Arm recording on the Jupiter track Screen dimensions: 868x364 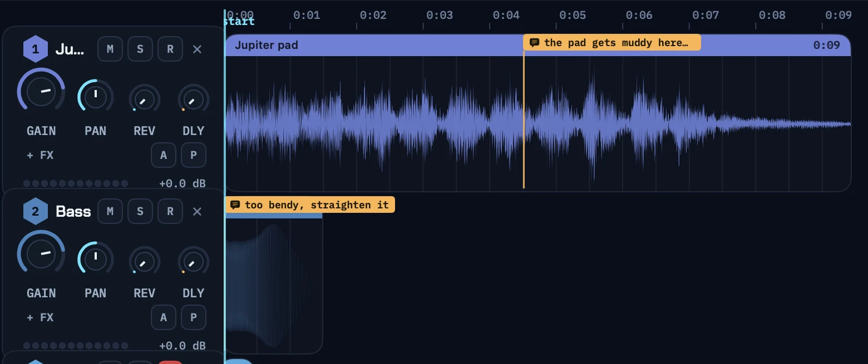[170, 49]
